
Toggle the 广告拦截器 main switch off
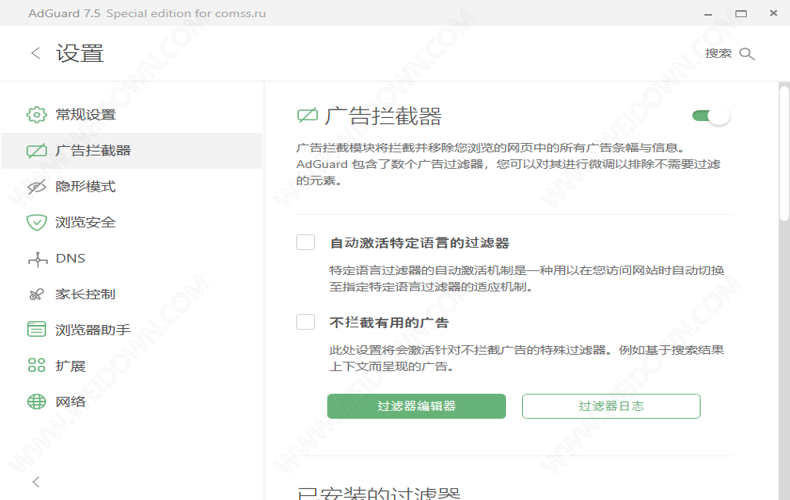[x=711, y=116]
